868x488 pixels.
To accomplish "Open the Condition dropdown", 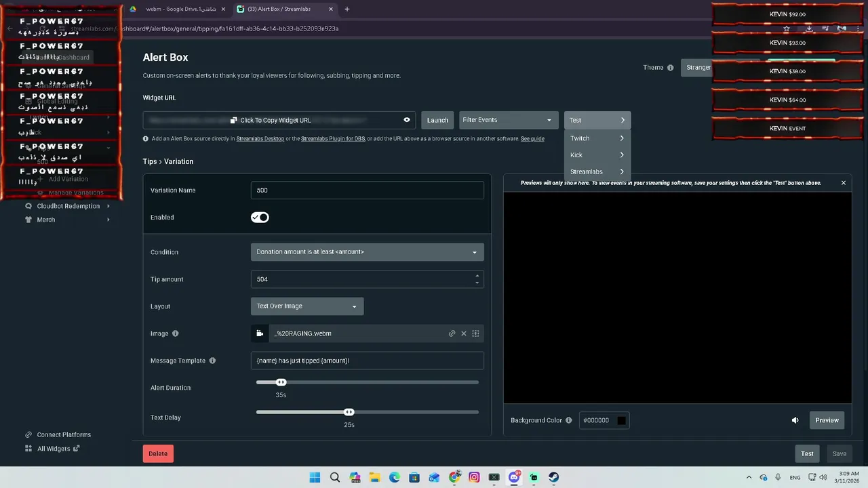I will 367,252.
